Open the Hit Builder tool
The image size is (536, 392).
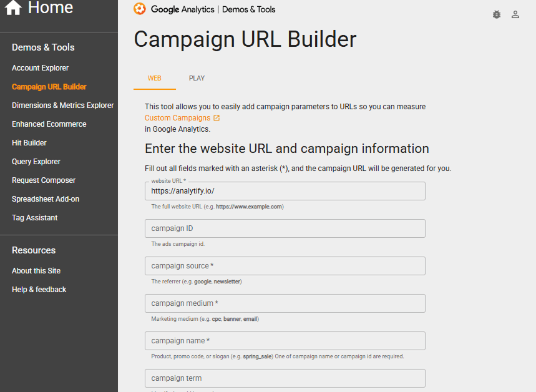pos(29,143)
